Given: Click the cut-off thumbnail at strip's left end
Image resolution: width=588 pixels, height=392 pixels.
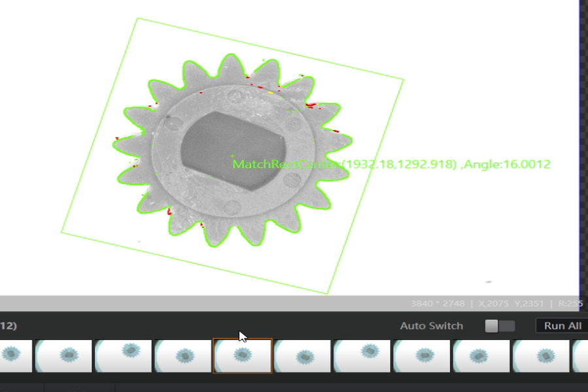Looking at the screenshot, I should tap(14, 356).
